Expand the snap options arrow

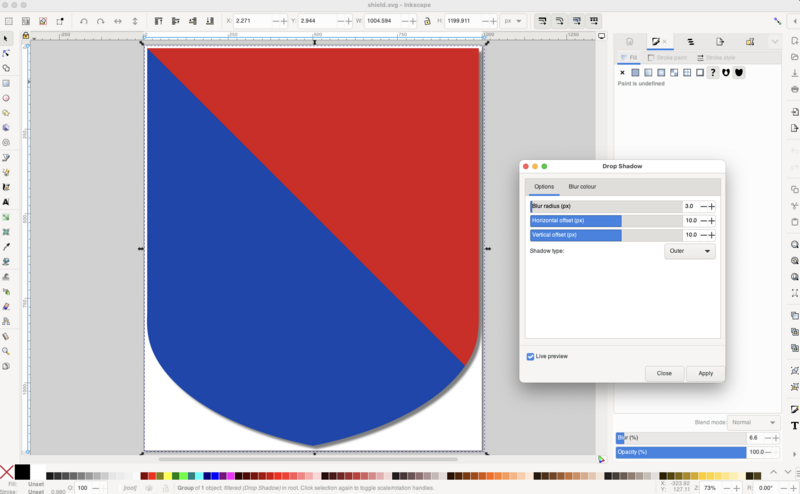point(795,21)
